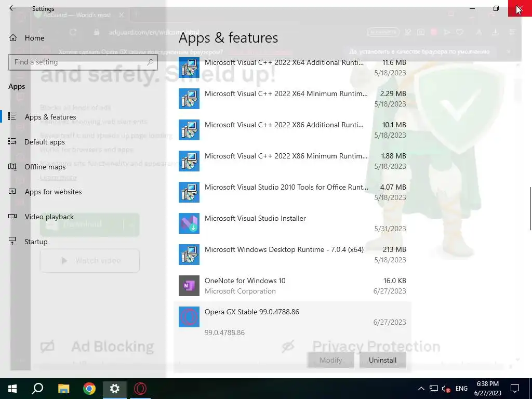Open Video playback settings page
Image resolution: width=532 pixels, height=399 pixels.
pyautogui.click(x=49, y=217)
